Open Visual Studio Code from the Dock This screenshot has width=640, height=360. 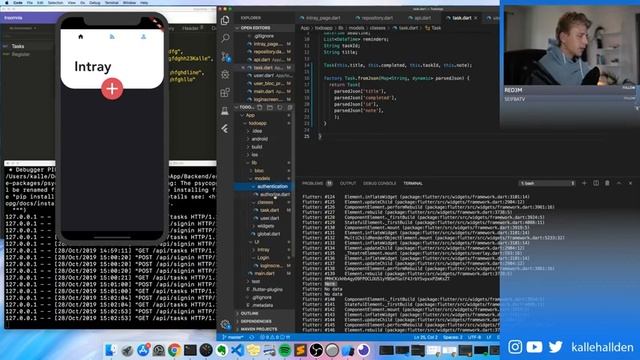point(237,350)
